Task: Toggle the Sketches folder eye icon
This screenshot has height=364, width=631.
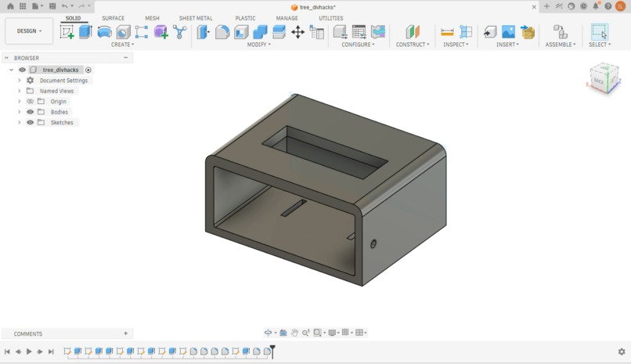Action: pos(31,122)
